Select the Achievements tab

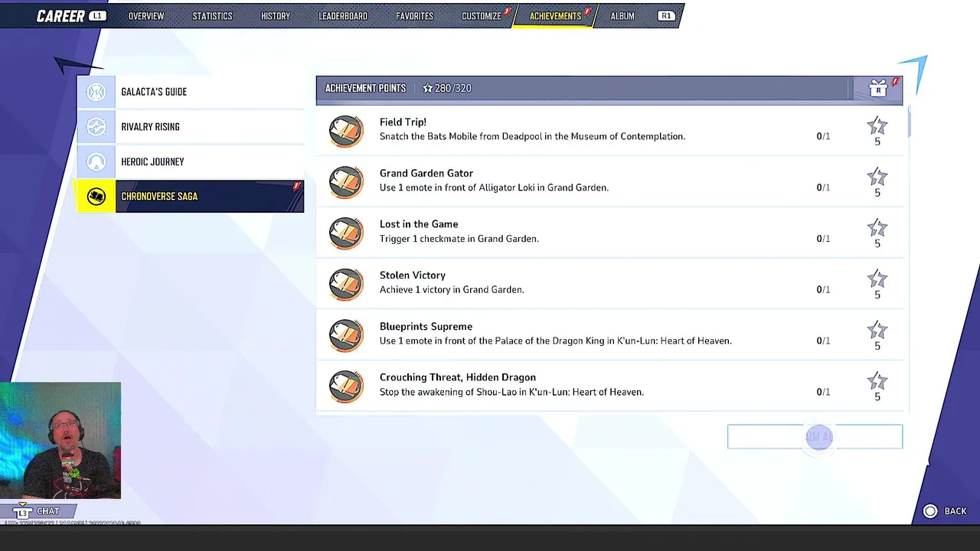point(556,16)
